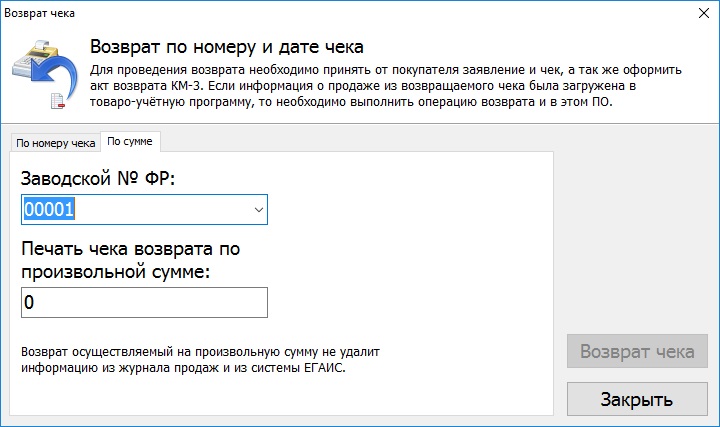720x427 pixels.
Task: Click the description paragraph mentioning акт возврата КМ-3
Action: point(385,86)
